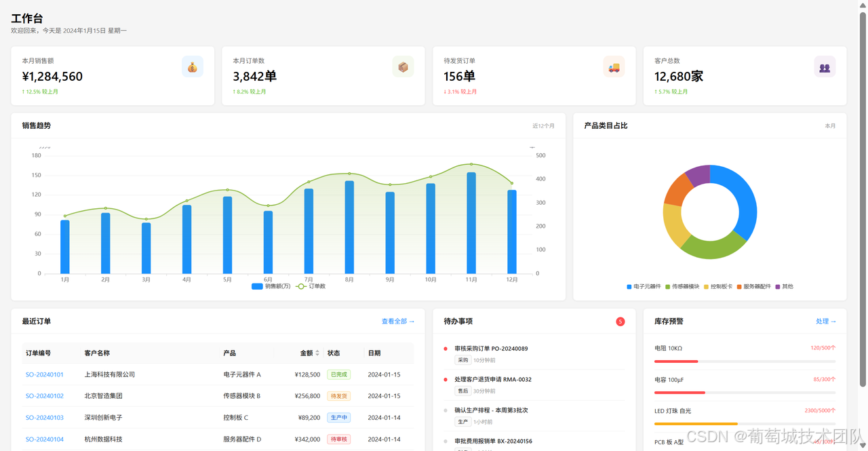The image size is (868, 451).
Task: Toggle the 销售额(万) legend in sales chart
Action: point(271,286)
